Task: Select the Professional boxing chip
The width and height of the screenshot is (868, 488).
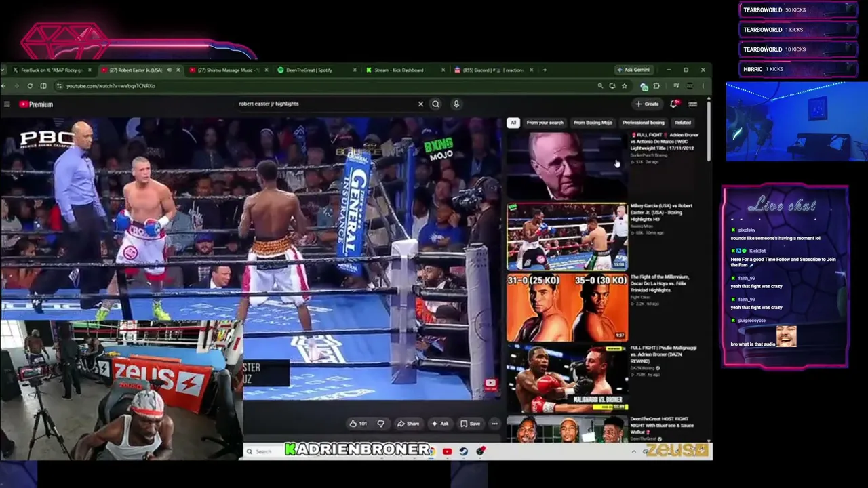Action: point(643,123)
